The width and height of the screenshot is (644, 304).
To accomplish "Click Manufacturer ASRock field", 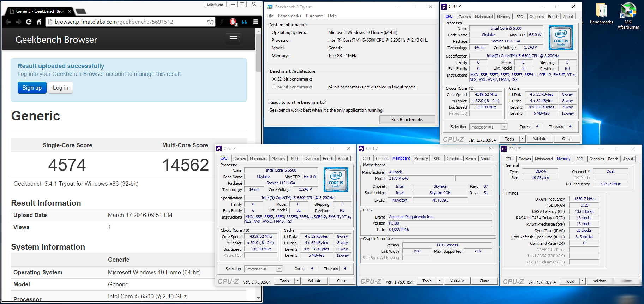I will 440,172.
